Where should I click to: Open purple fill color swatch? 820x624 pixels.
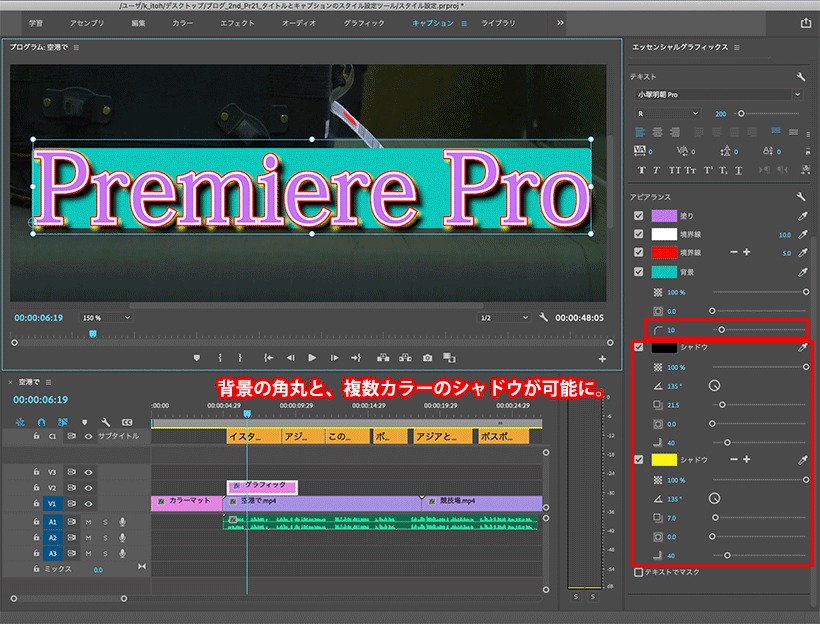[x=664, y=215]
